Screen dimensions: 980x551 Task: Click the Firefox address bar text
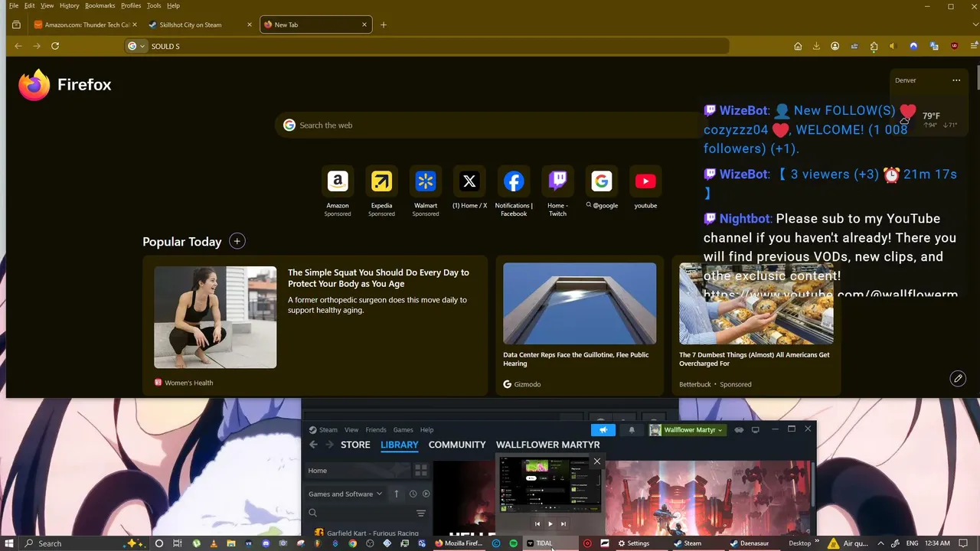[165, 46]
